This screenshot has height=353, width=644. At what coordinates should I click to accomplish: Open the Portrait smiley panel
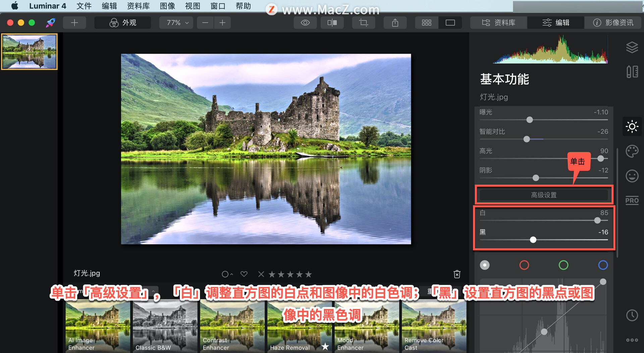click(632, 176)
